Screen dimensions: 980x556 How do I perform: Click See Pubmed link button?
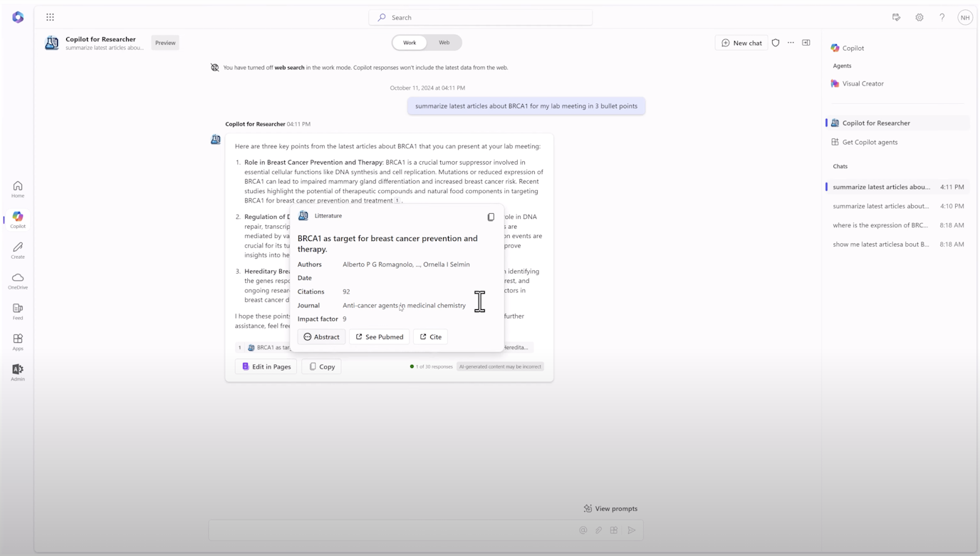380,336
